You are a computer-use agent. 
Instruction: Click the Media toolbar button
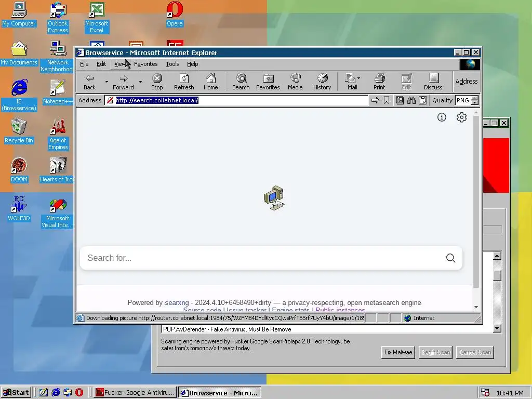click(295, 82)
